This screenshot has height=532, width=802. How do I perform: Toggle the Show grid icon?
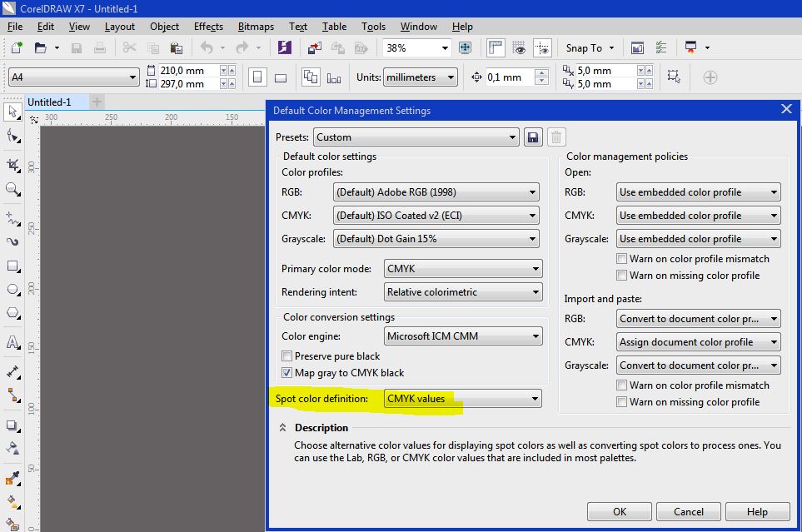pyautogui.click(x=519, y=47)
